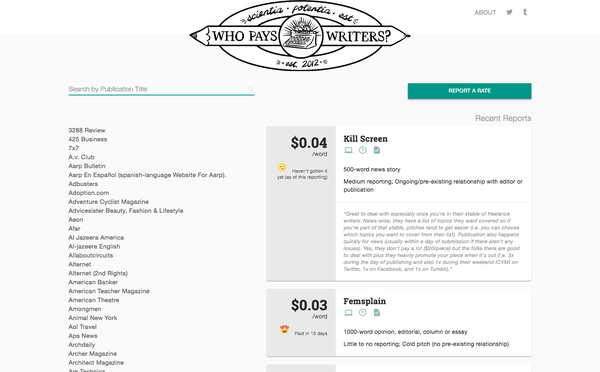Open the Kill Screen report title
The image size is (600, 372).
365,139
